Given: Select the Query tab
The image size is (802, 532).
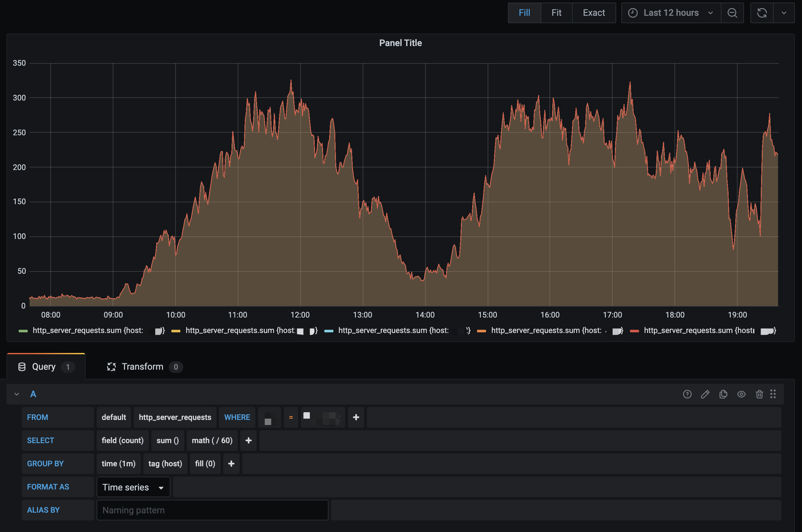Looking at the screenshot, I should coord(44,366).
